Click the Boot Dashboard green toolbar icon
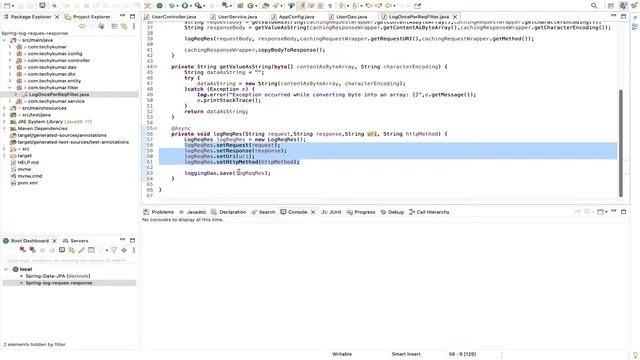This screenshot has width=640, height=360. pos(160,6)
